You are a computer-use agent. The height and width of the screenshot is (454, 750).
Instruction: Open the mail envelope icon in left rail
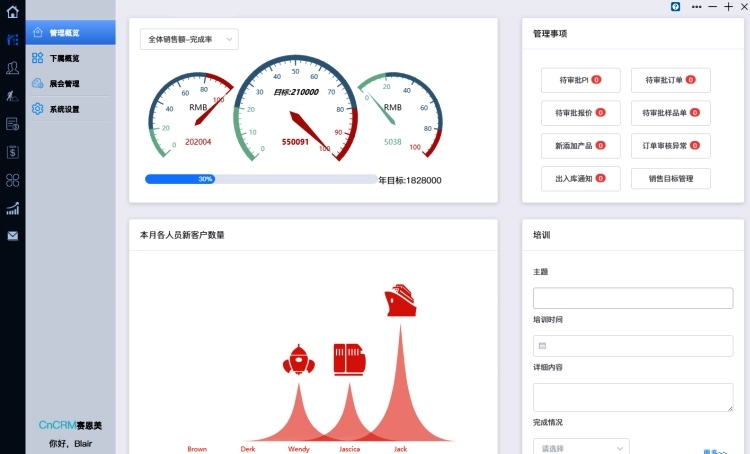12,236
